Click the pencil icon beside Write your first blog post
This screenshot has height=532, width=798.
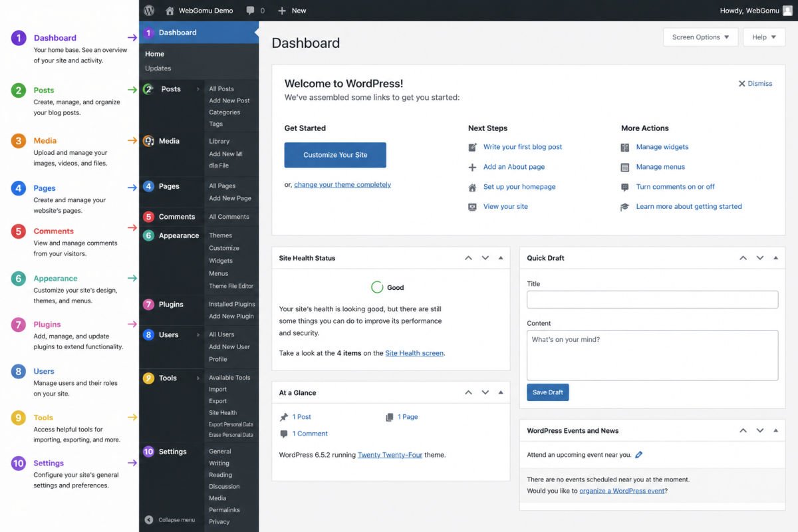point(472,147)
